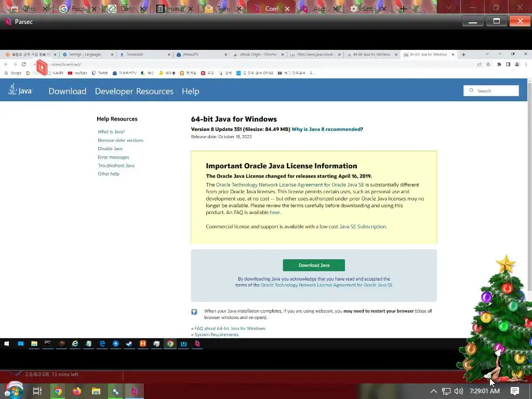Open the FAQ about 64-bit Java for Windows link
Screen dimensions: 532x399
(230, 328)
